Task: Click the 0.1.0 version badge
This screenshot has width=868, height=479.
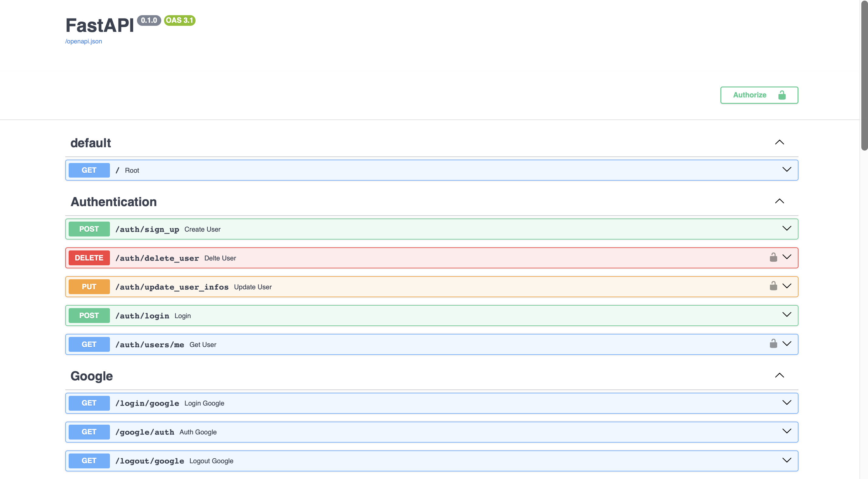Action: [x=149, y=20]
